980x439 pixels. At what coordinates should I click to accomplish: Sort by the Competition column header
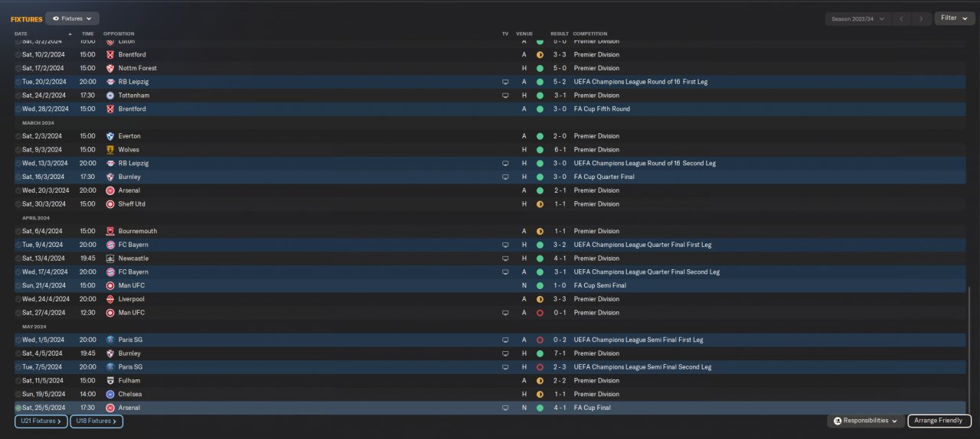click(x=590, y=34)
